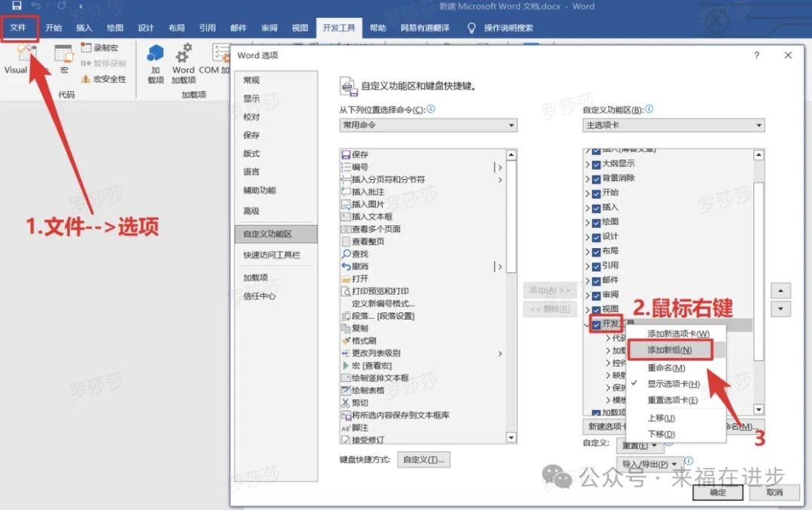
Task: Click 取消 button in Word Options
Action: [774, 493]
